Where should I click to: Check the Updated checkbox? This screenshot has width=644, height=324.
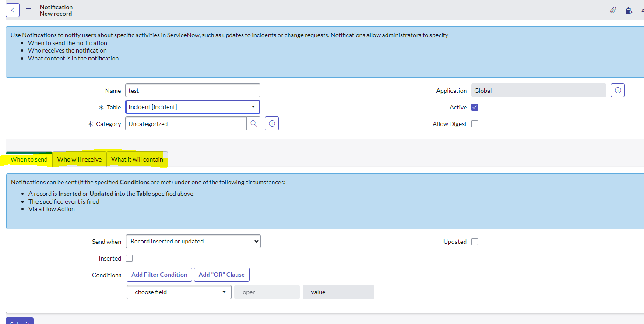(x=475, y=242)
